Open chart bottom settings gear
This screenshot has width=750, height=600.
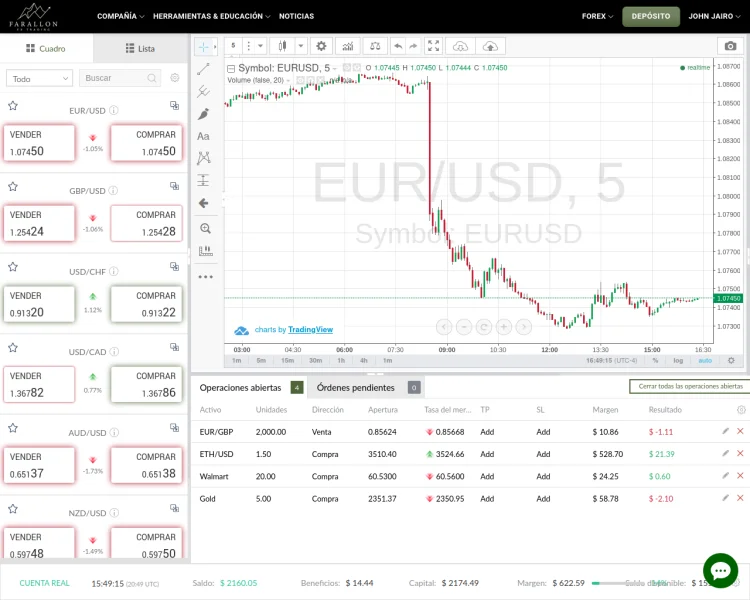coord(731,360)
